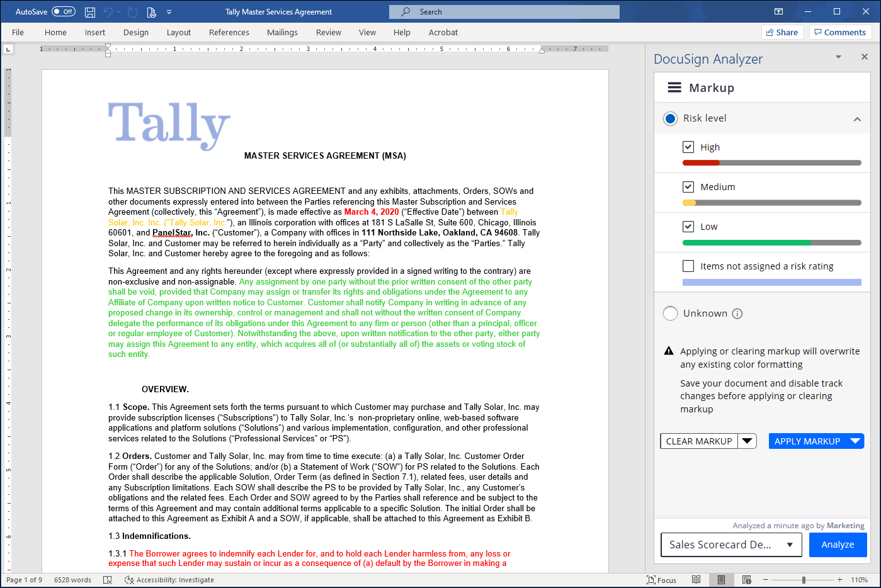Click the proofing check icon in status bar
881x588 pixels.
pyautogui.click(x=108, y=580)
